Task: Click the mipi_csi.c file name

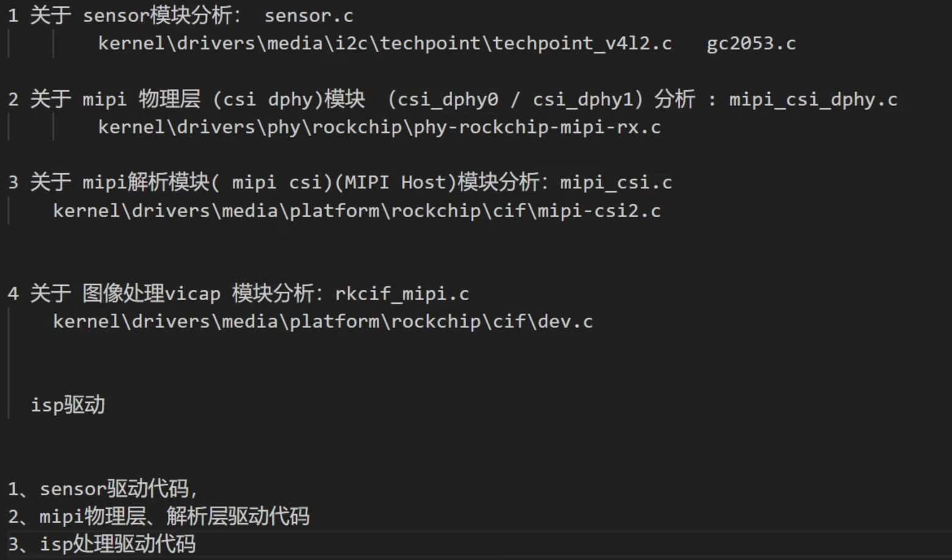Action: pos(616,182)
